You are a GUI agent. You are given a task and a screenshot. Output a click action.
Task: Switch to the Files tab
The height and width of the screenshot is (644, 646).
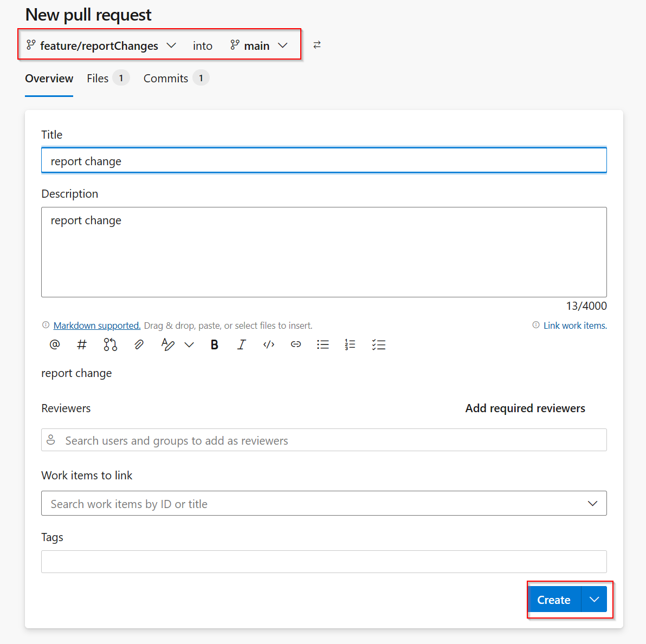coord(96,78)
